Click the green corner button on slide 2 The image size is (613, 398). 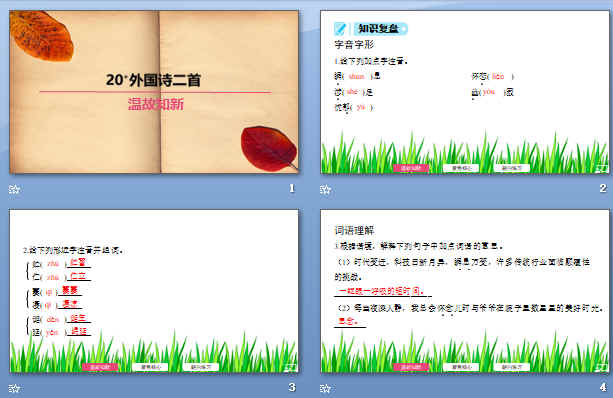(x=601, y=169)
